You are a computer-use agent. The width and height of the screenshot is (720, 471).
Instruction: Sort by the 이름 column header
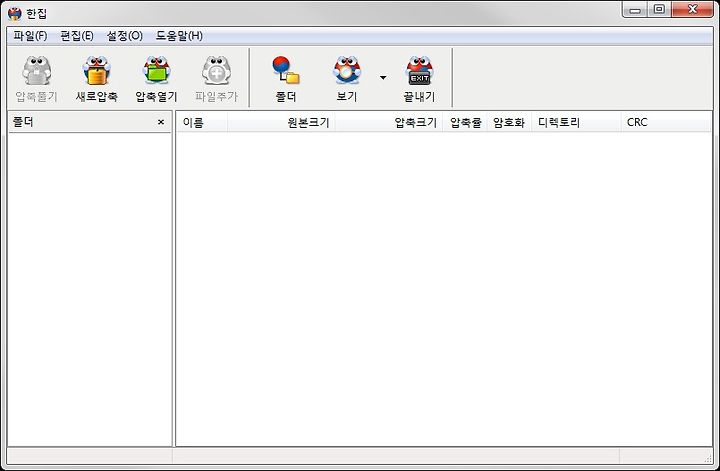[x=202, y=123]
